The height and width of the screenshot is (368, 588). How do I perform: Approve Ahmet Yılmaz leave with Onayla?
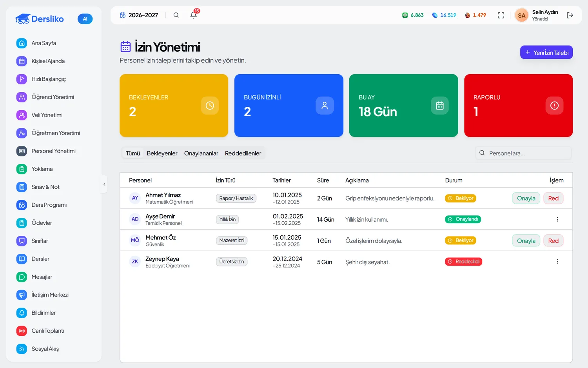point(526,199)
